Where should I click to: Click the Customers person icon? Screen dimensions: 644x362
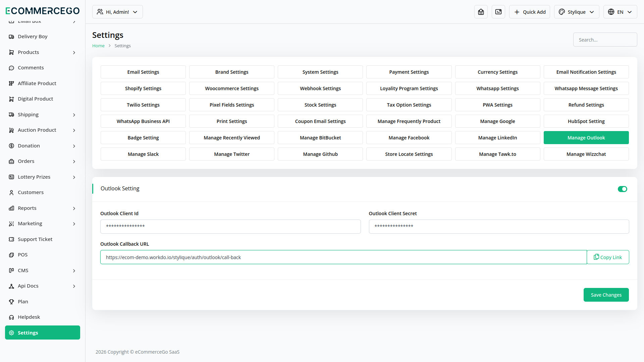tap(11, 192)
